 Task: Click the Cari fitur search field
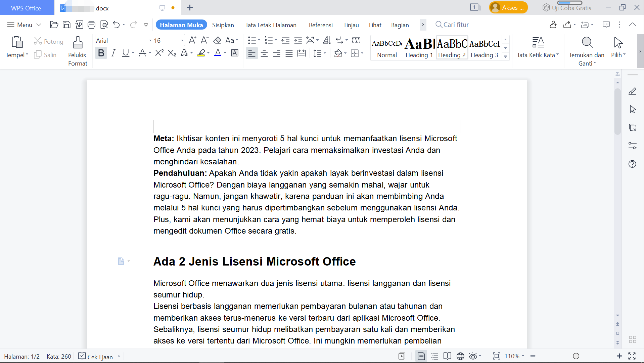point(456,25)
